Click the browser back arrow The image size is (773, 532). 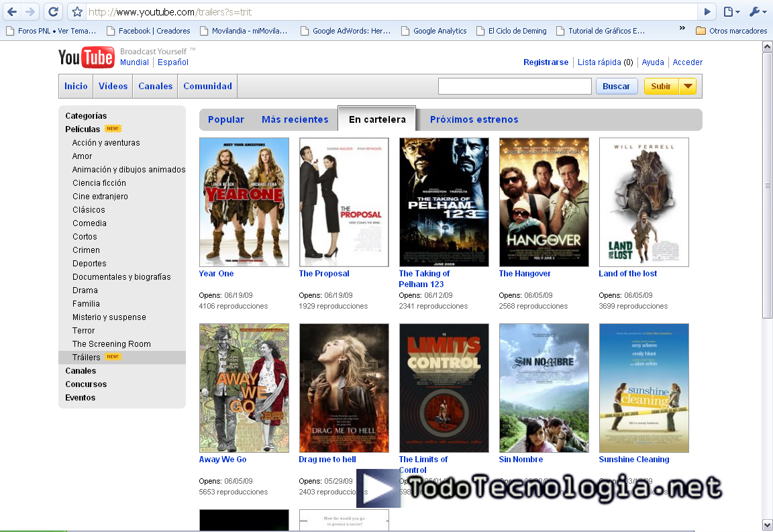click(x=12, y=11)
